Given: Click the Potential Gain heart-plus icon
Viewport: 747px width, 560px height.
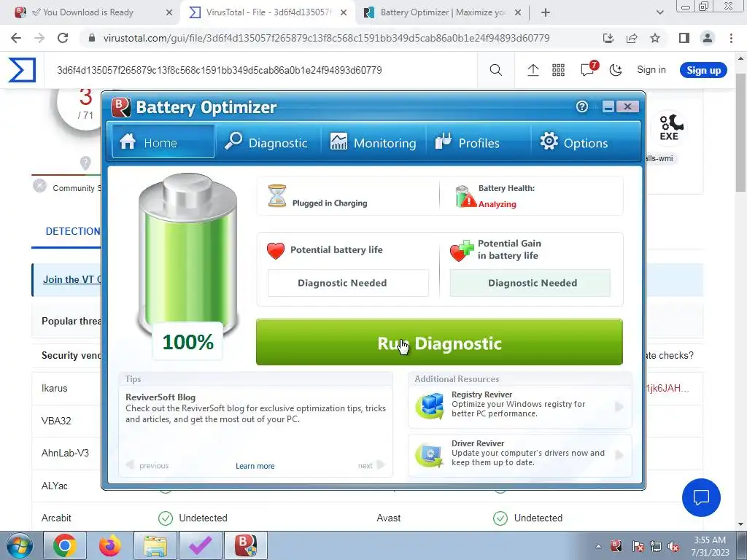Looking at the screenshot, I should point(461,251).
